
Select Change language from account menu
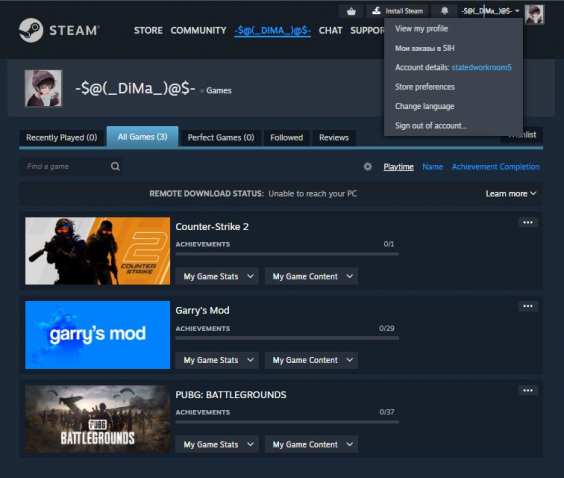click(x=424, y=106)
